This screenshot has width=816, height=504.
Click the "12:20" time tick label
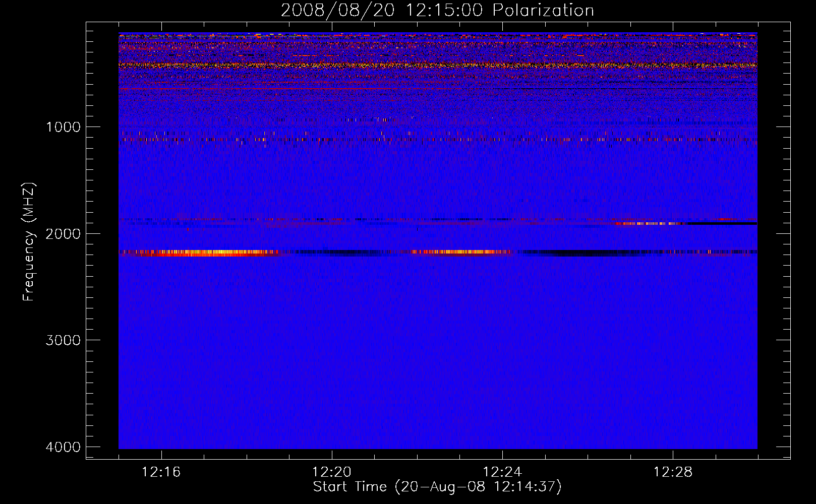tap(331, 472)
